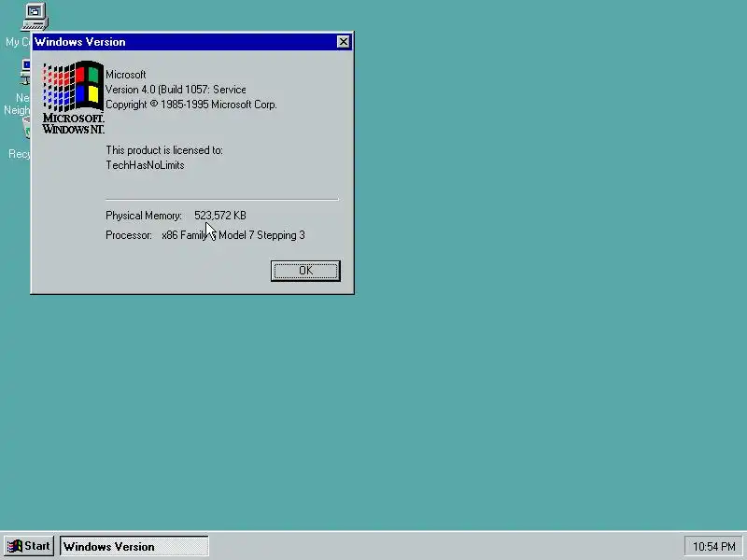Click the 'Physical Memory:' label

(x=144, y=216)
